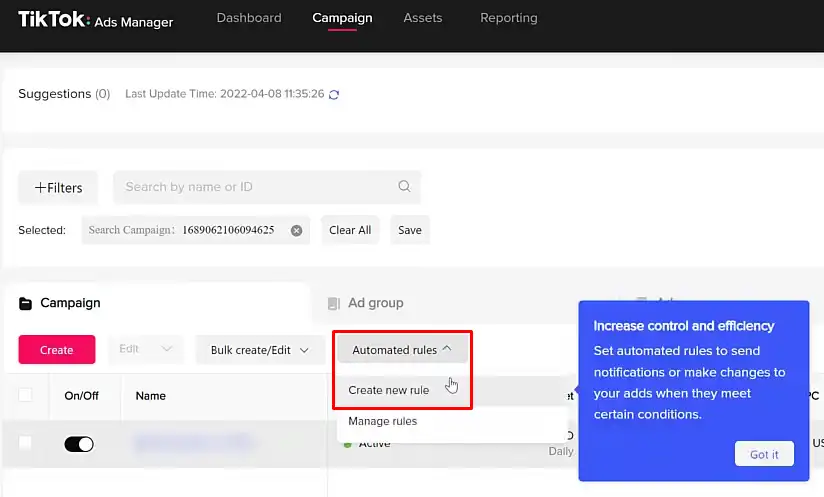Click the +Filters button
824x497 pixels.
(x=58, y=188)
